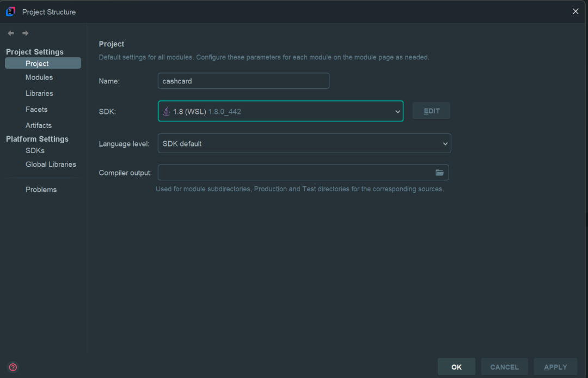Open SDKs under Platform Settings
This screenshot has width=588, height=378.
35,151
